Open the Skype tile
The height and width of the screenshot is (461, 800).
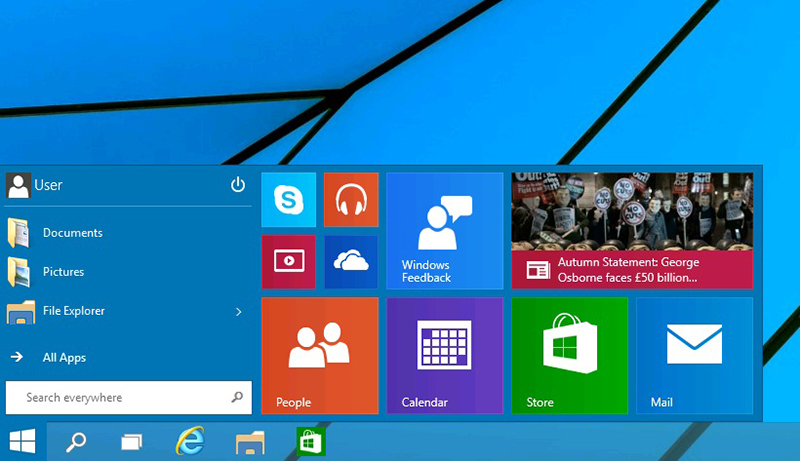point(289,200)
